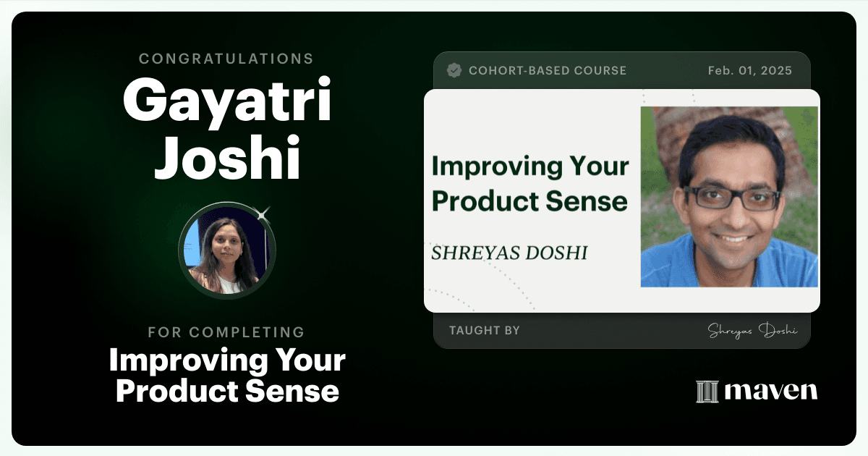Viewport: 868px width, 456px height.
Task: Click the dark card footer strip
Action: pyautogui.click(x=622, y=330)
